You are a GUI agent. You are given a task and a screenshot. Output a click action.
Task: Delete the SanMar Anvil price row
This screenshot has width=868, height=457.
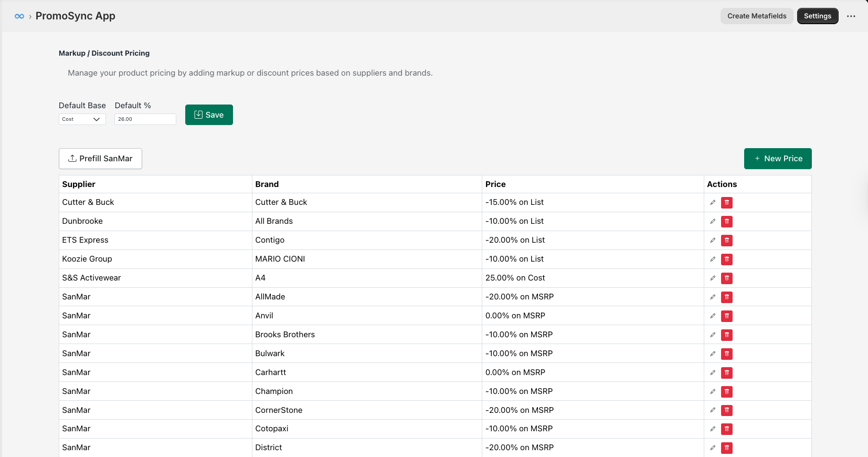[727, 316]
